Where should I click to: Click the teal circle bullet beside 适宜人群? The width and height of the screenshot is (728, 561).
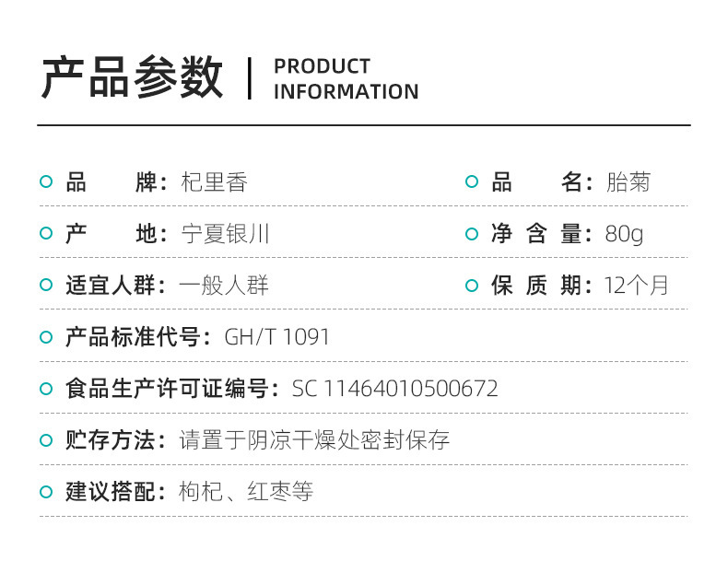(46, 285)
